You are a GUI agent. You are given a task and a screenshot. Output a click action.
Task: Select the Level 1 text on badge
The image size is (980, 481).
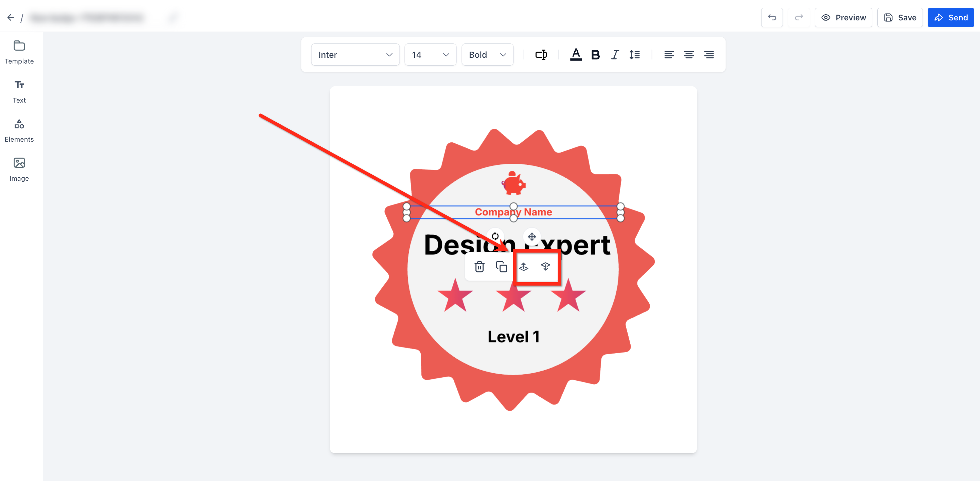513,337
